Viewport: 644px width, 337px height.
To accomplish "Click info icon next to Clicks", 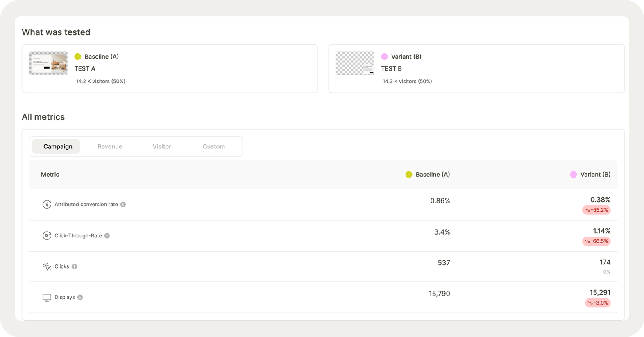I will 74,266.
